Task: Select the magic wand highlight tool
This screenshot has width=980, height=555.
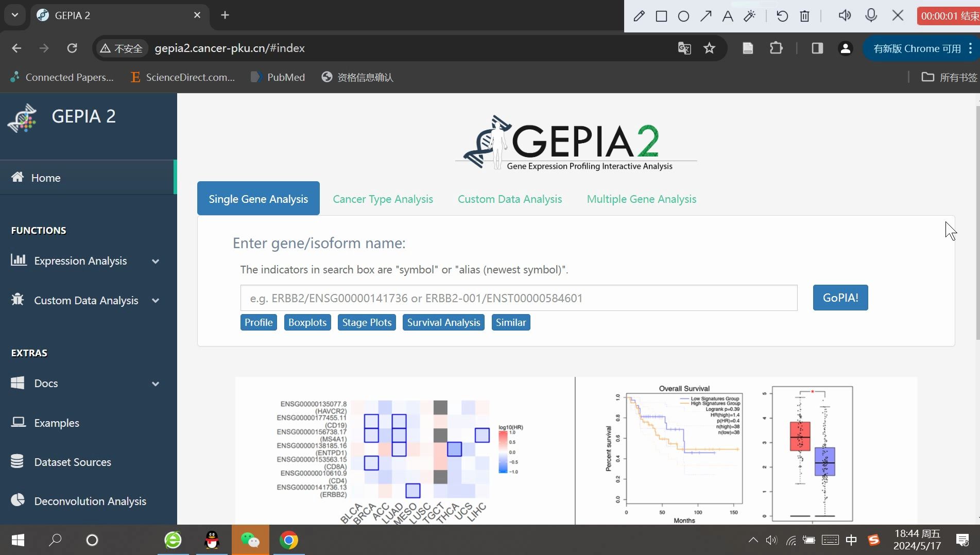Action: pos(750,16)
